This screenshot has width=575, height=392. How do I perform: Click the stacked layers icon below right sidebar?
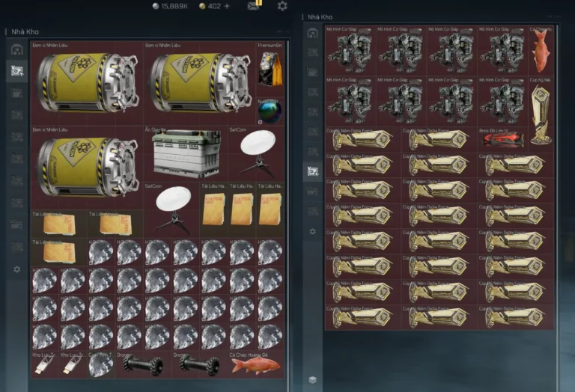tap(313, 380)
